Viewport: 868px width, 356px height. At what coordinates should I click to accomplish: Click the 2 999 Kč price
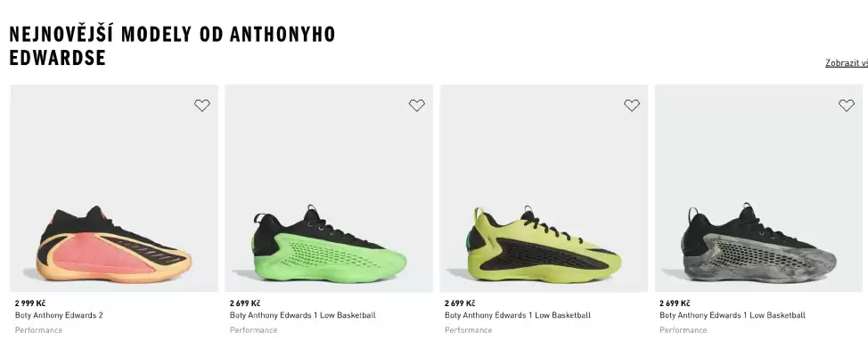pos(30,303)
